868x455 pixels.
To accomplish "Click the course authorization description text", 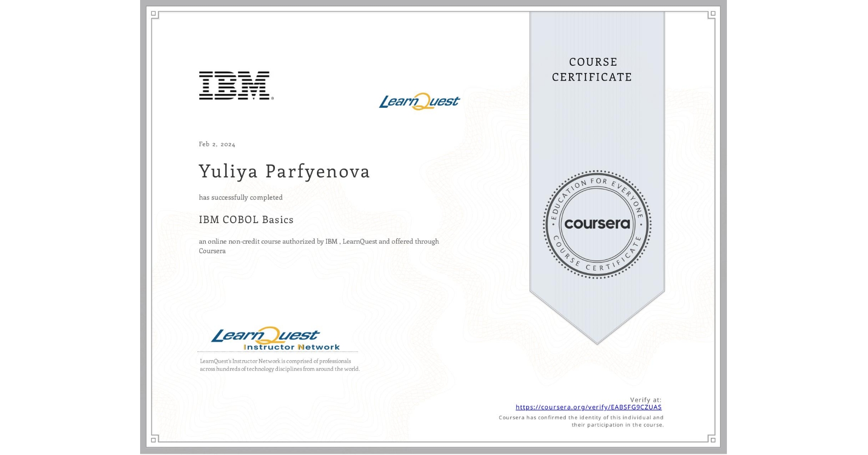I will point(319,246).
